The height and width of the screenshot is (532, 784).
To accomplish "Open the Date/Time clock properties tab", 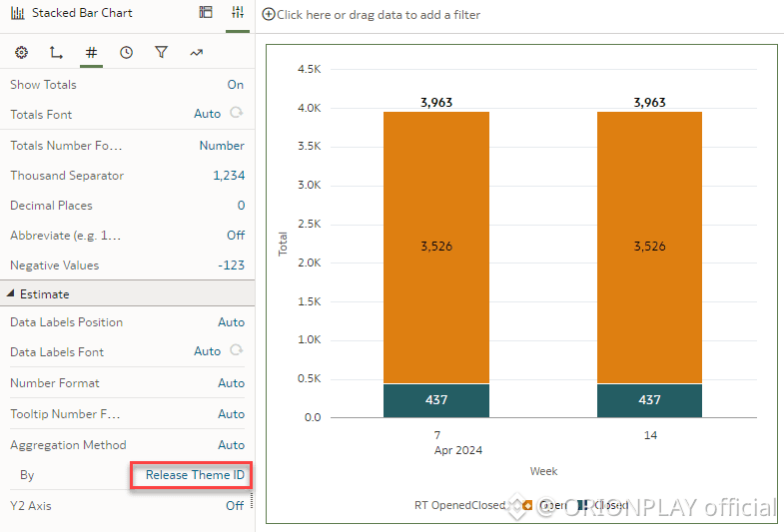I will [x=126, y=53].
